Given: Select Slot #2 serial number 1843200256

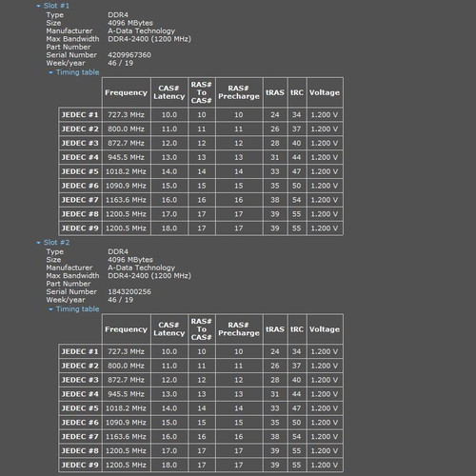Looking at the screenshot, I should pos(129,291).
